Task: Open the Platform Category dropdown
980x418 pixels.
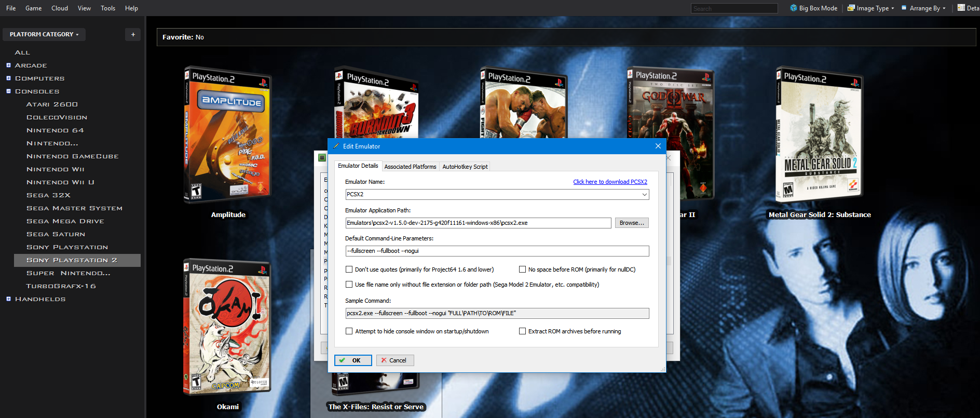Action: 44,34
